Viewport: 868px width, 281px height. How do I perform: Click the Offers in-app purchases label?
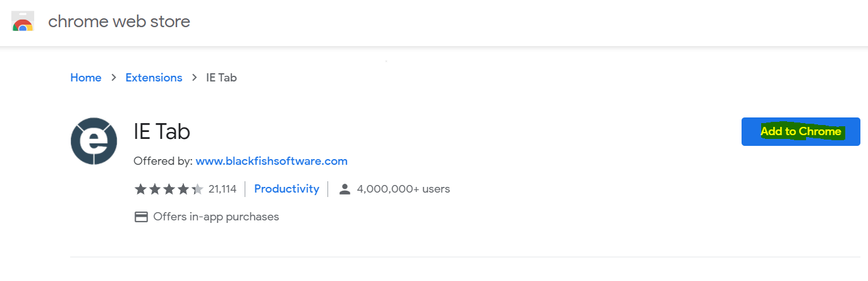pyautogui.click(x=216, y=217)
